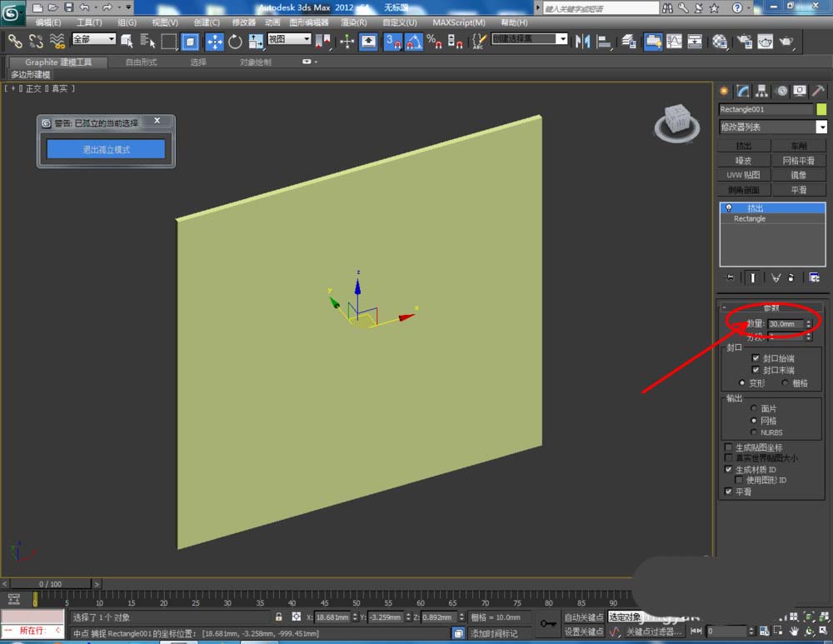The height and width of the screenshot is (644, 833).
Task: Open the 创建(C) menu
Action: (x=206, y=22)
